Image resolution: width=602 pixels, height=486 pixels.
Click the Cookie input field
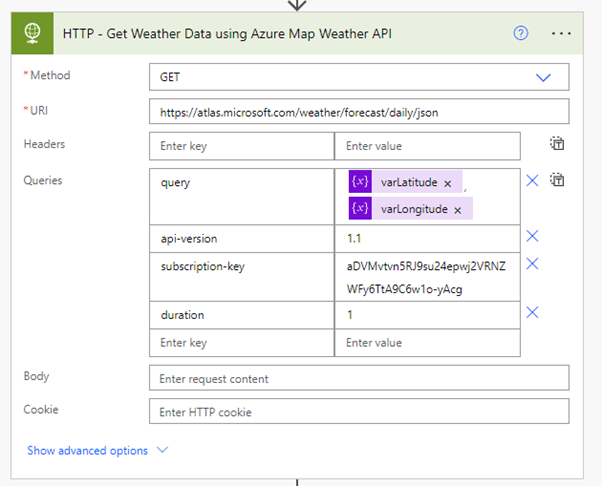pos(359,411)
